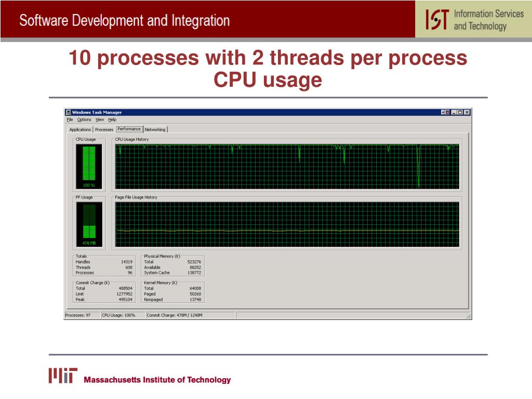The image size is (532, 399).
Task: Click Physical Memory Total 523276
Action: point(194,262)
